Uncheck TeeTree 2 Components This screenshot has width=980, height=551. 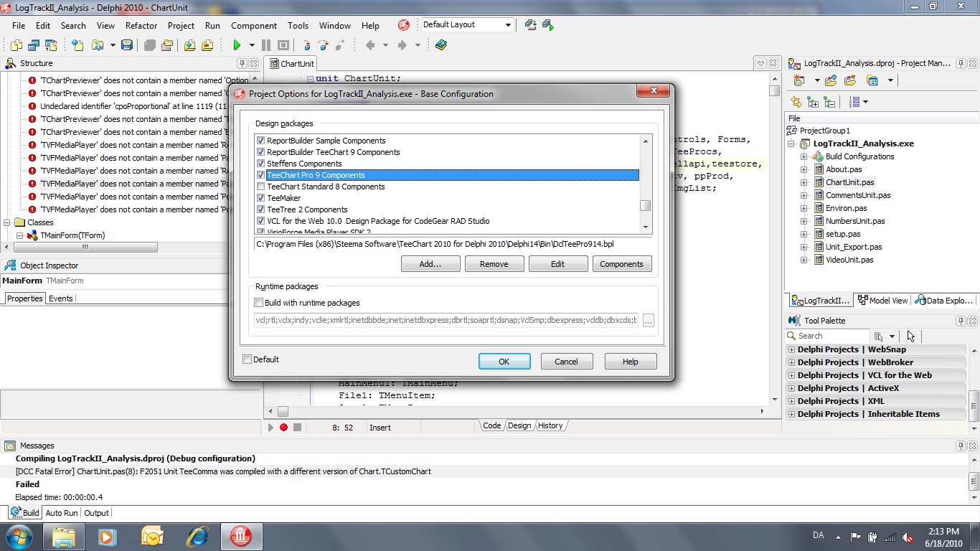pos(261,209)
